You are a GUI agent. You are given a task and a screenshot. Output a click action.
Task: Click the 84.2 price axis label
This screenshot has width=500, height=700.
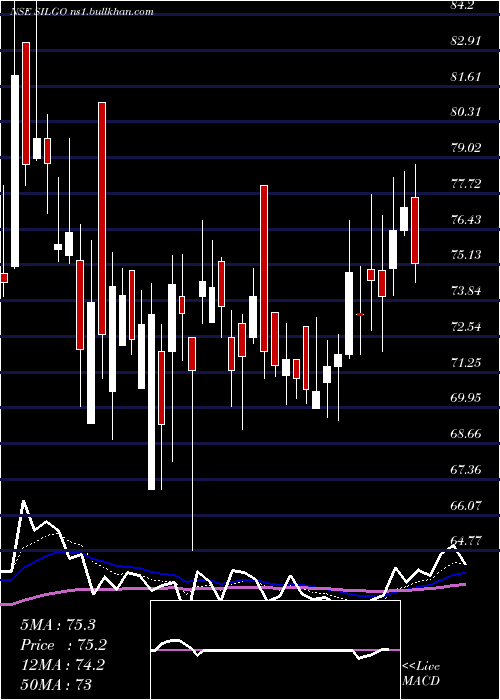click(x=463, y=4)
